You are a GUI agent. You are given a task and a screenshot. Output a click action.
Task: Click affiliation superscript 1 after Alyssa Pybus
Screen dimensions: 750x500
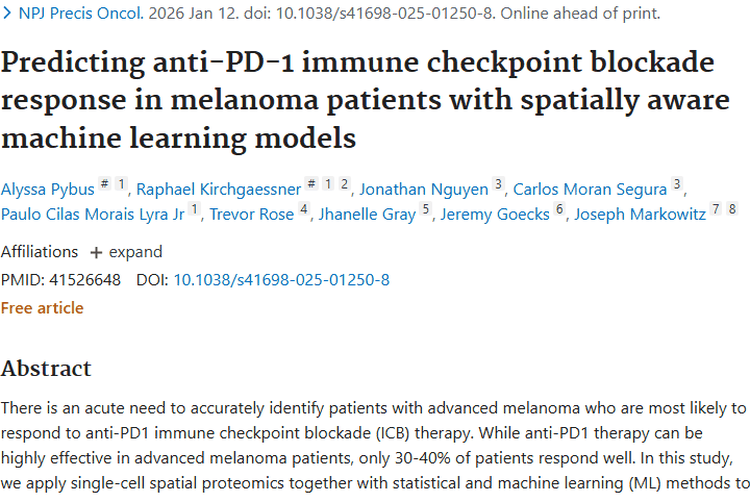coord(122,184)
